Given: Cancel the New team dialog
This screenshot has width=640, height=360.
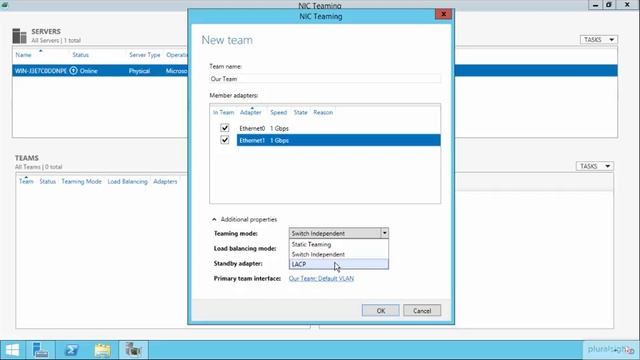Looking at the screenshot, I should point(422,311).
